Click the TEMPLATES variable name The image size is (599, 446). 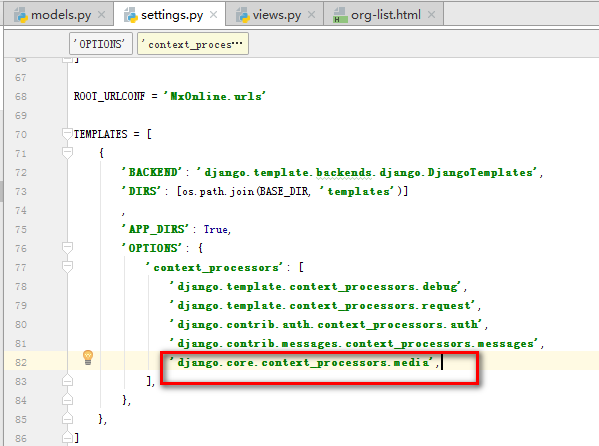pos(100,134)
